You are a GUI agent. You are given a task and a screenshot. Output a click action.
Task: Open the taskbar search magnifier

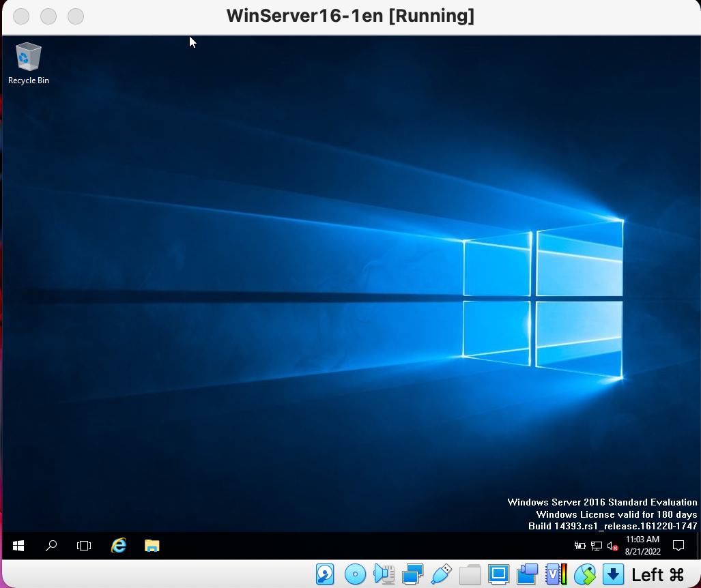pos(51,546)
